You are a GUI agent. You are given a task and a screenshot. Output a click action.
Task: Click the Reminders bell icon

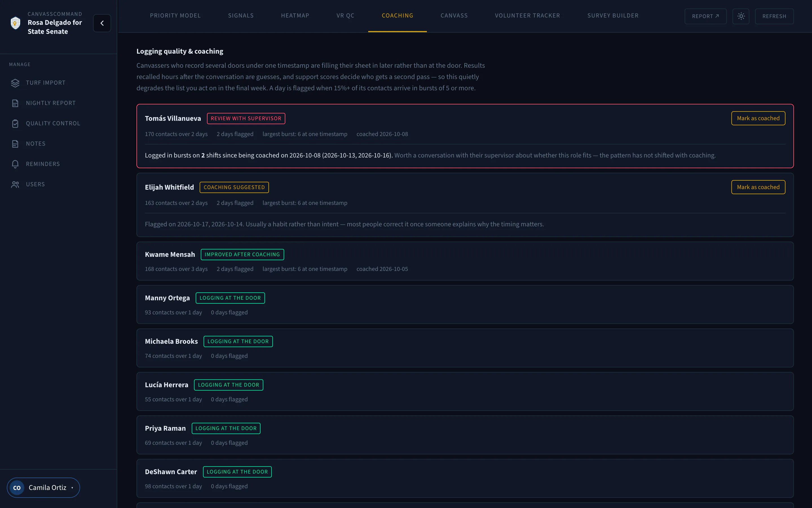15,164
